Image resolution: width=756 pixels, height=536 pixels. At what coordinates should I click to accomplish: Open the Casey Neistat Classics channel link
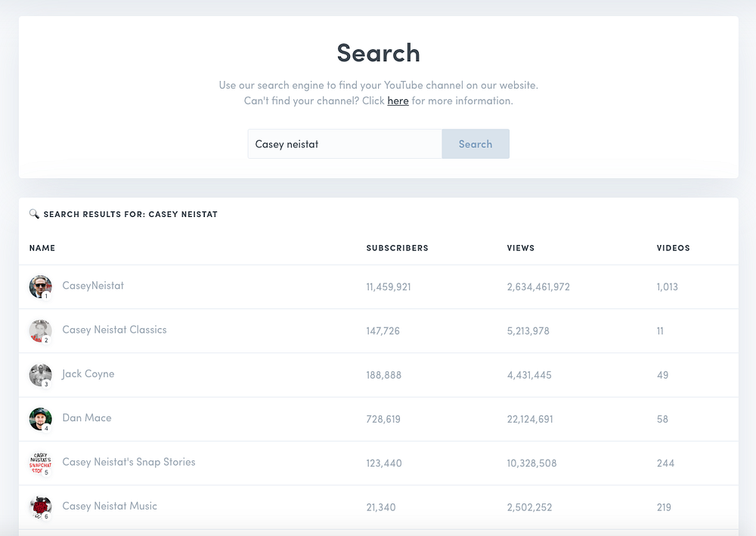114,330
